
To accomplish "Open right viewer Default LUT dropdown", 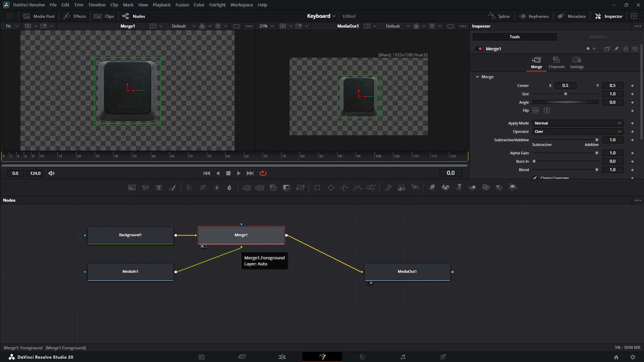I will tap(397, 26).
